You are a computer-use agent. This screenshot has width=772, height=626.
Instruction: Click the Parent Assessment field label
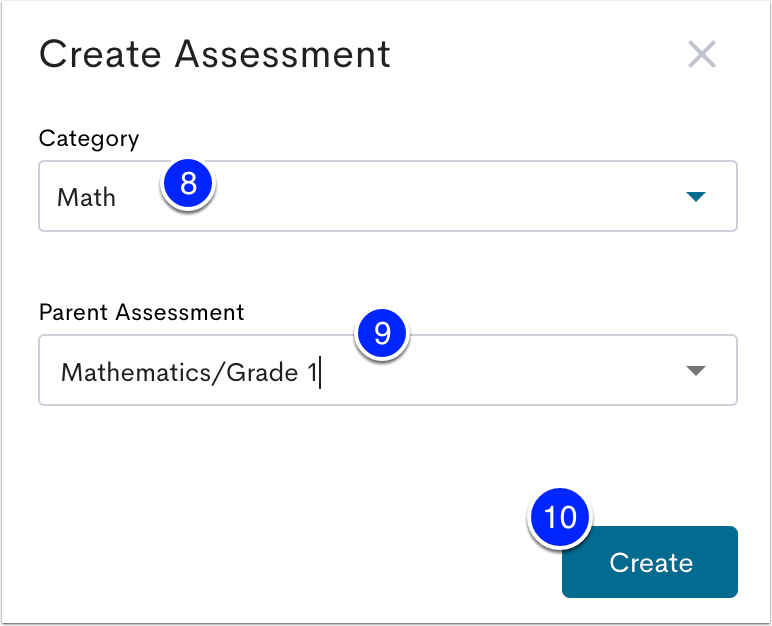142,312
